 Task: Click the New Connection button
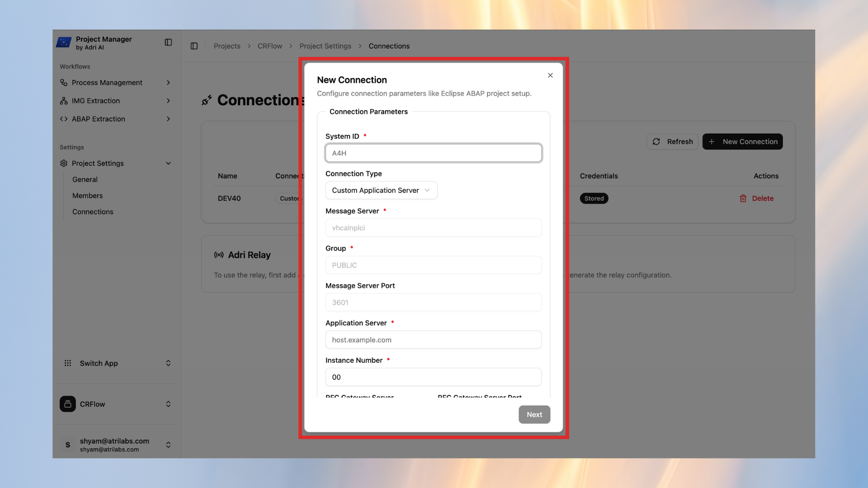742,141
